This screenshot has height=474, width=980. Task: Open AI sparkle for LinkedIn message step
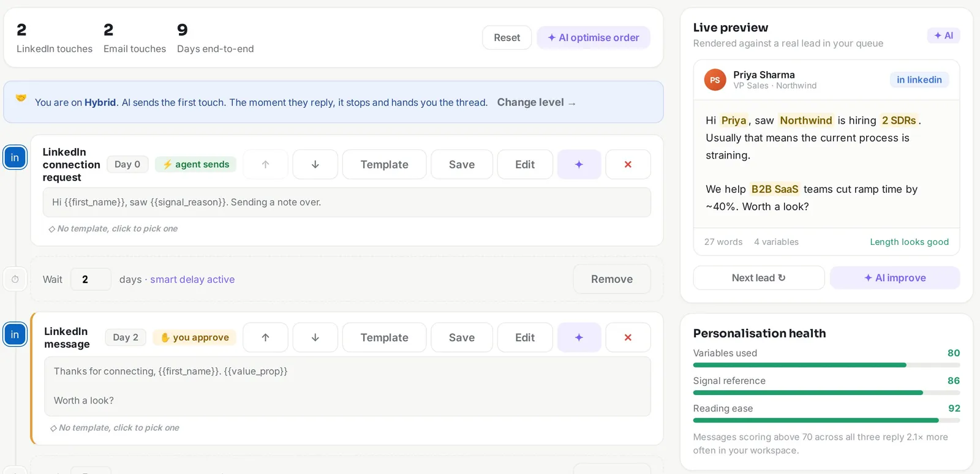(x=579, y=337)
